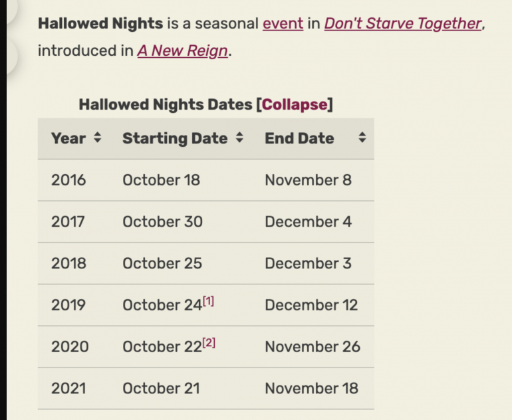Image resolution: width=512 pixels, height=420 pixels.
Task: Click the 2016 year cell
Action: [x=68, y=180]
